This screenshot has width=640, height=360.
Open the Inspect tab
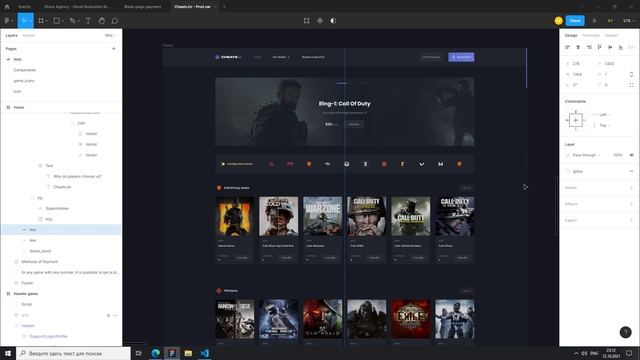[611, 36]
